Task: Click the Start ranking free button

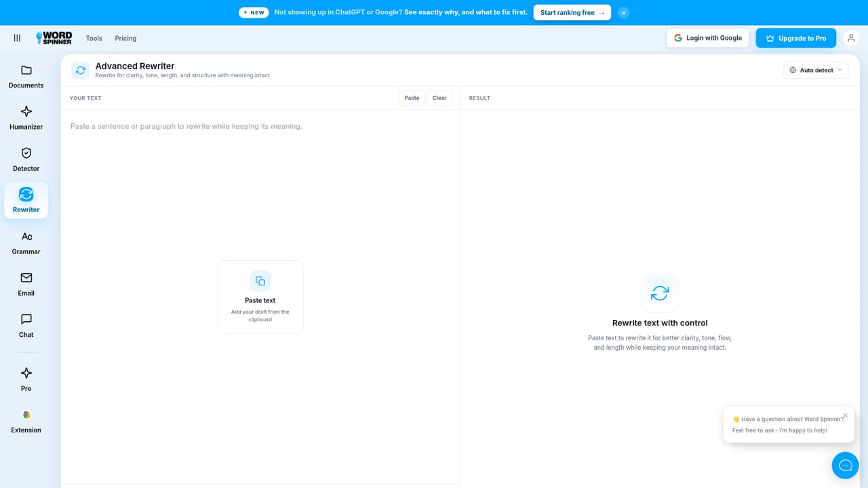Action: point(572,13)
